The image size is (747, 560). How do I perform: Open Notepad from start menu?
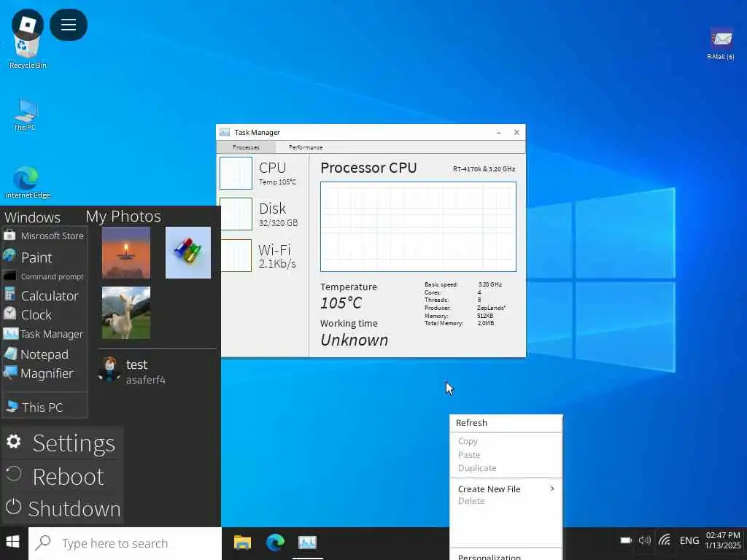[x=36, y=354]
